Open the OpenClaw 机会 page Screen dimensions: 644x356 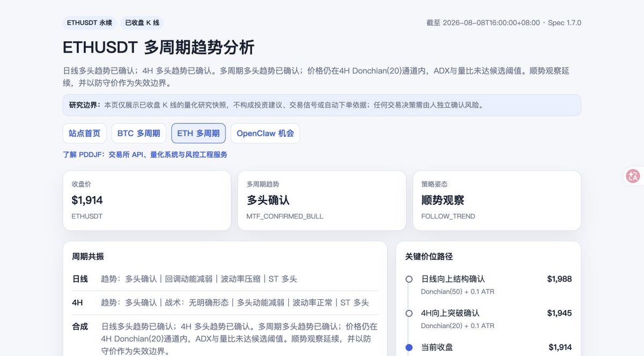pyautogui.click(x=265, y=133)
